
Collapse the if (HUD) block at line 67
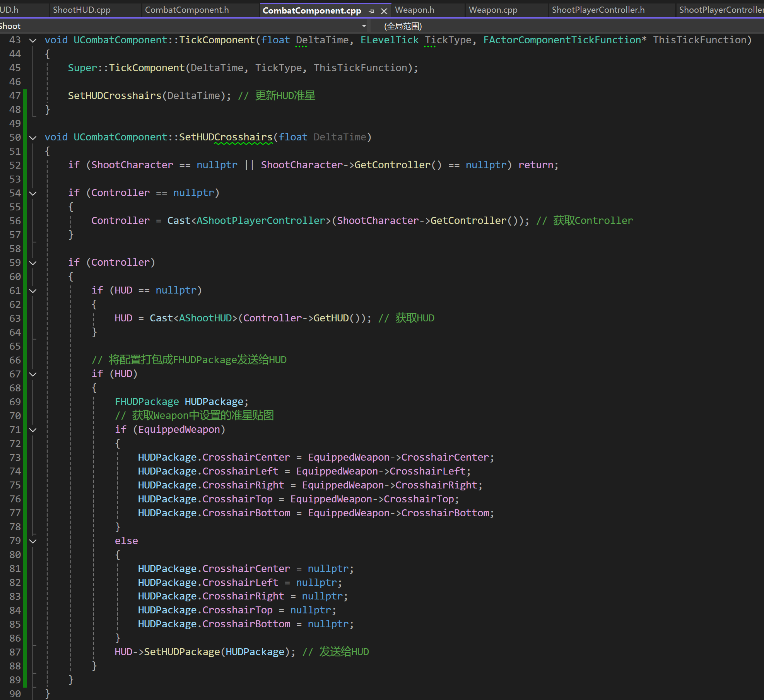33,374
